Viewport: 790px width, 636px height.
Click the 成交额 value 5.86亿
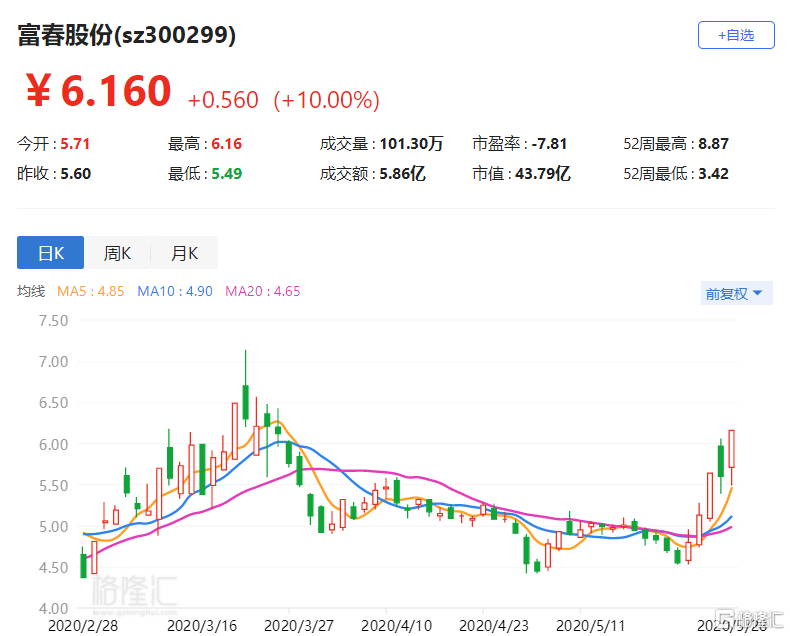coord(403,173)
